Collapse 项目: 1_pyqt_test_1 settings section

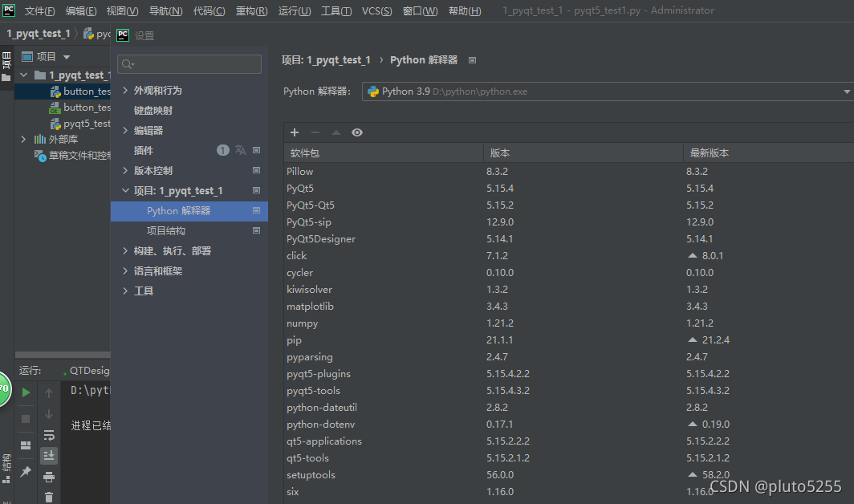(125, 191)
